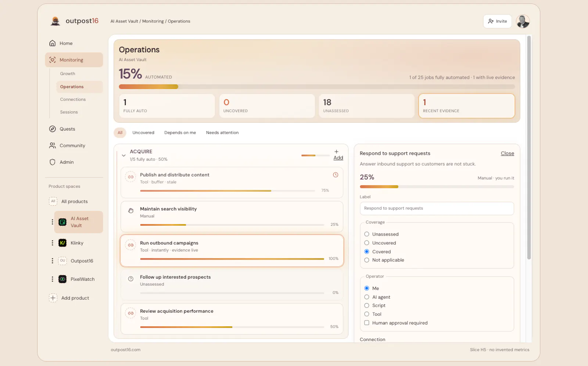Open the Quests compass icon
The image size is (588, 366).
(x=53, y=129)
